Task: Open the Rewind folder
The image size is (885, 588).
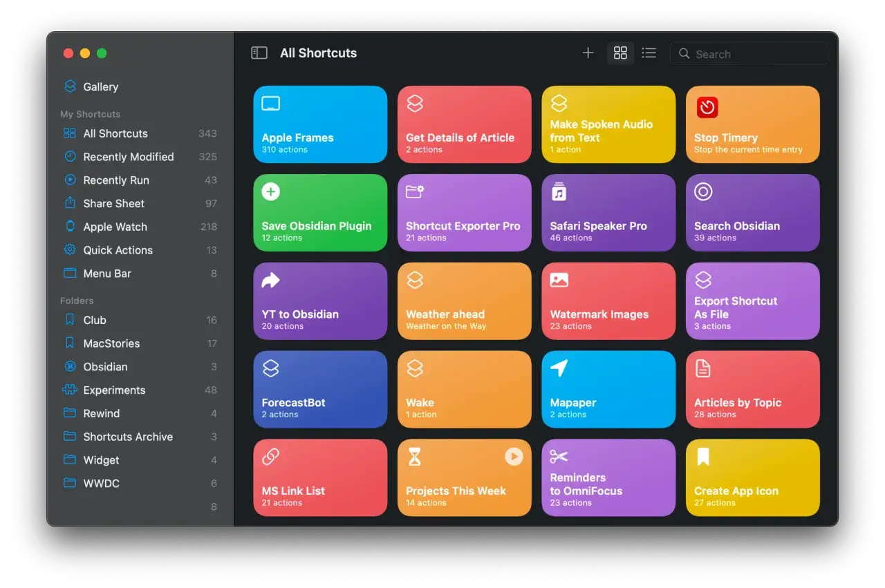Action: coord(140,413)
